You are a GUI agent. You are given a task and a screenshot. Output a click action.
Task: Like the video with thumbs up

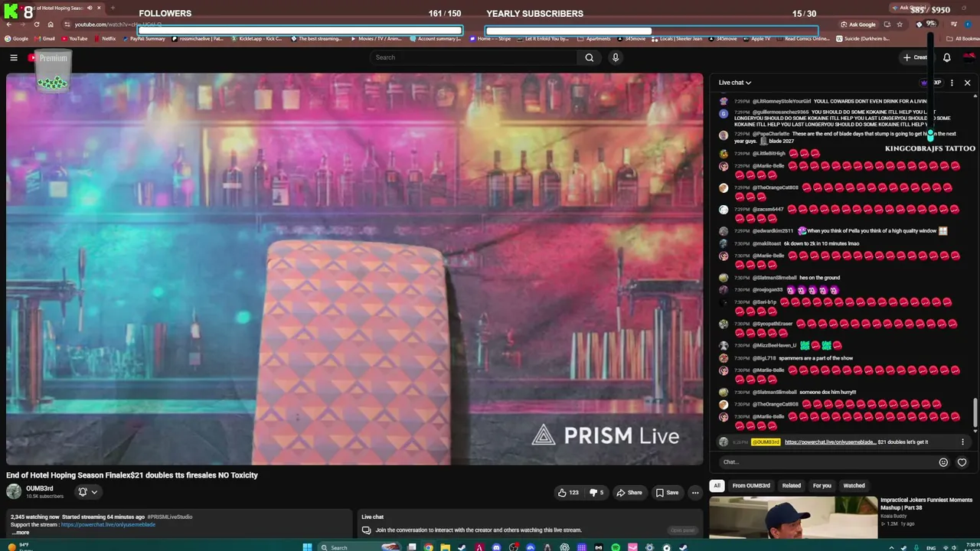[x=568, y=493]
